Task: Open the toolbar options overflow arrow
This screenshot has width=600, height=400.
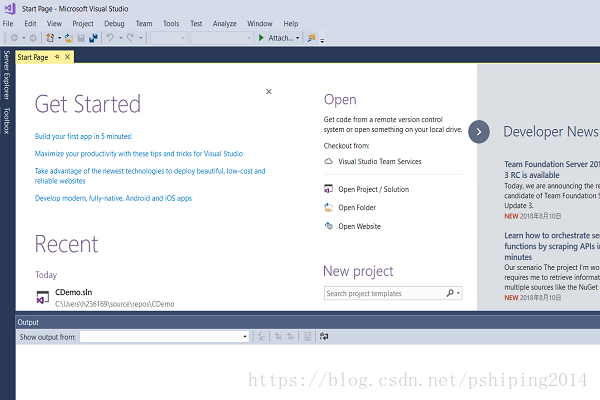Action: tap(322, 40)
